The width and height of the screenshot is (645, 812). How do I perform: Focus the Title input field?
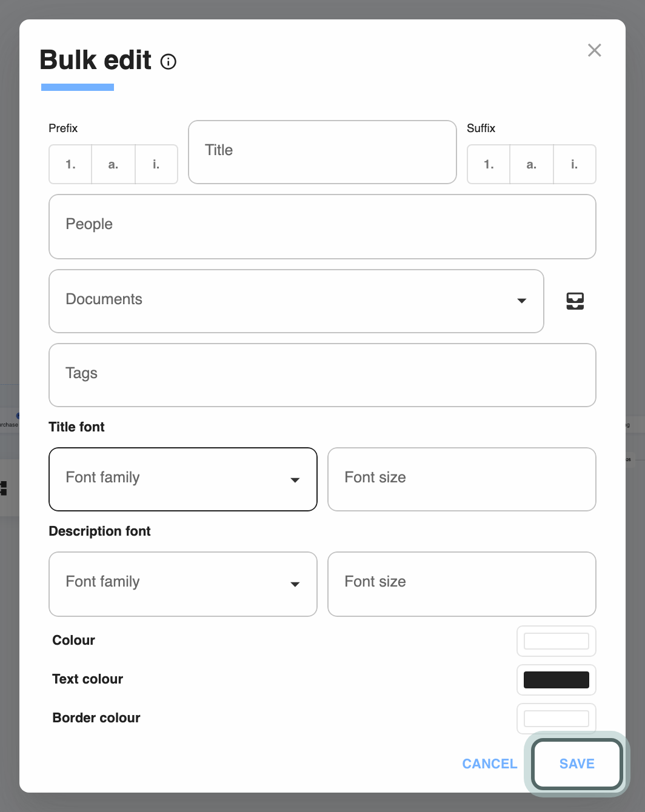[x=322, y=152]
